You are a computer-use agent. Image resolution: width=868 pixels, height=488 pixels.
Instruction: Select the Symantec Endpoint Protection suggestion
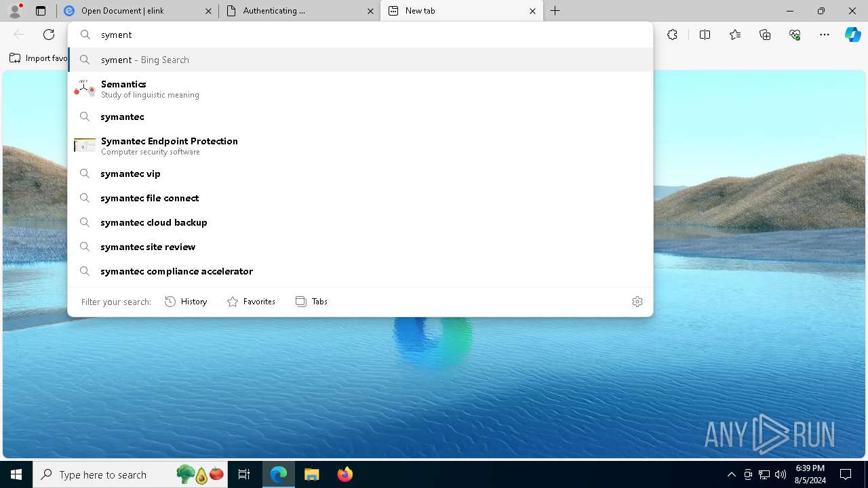pos(360,145)
